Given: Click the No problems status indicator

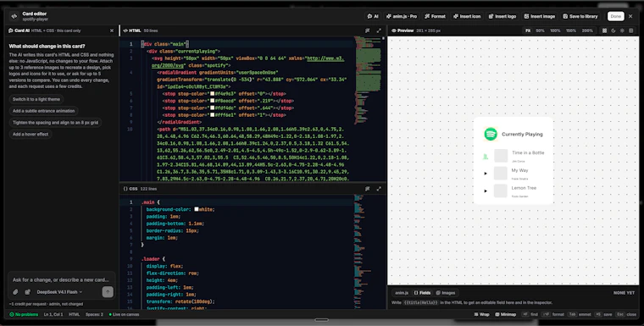Looking at the screenshot, I should [24, 314].
